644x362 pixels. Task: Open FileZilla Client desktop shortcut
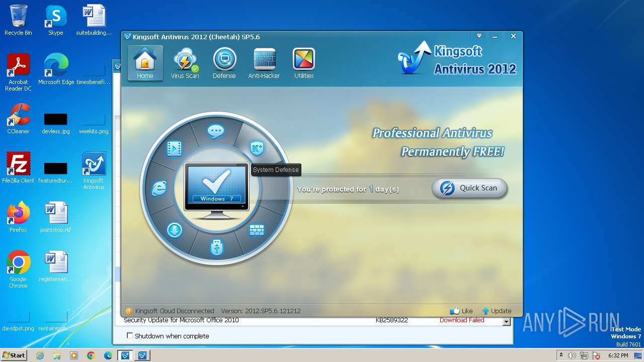[18, 167]
